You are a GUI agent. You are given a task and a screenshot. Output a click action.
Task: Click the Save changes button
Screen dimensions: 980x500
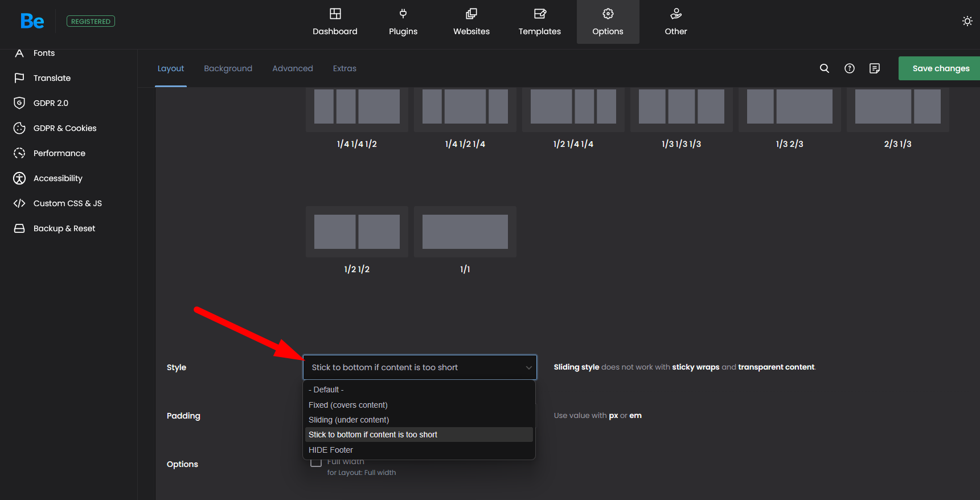pos(940,68)
